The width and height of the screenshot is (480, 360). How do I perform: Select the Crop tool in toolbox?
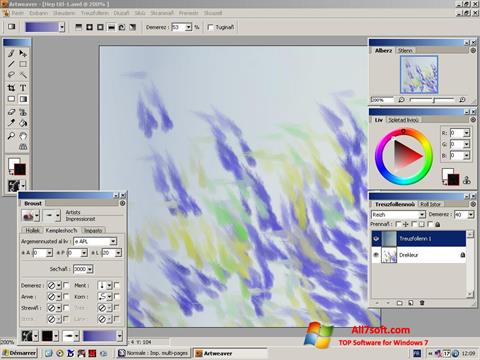click(11, 88)
